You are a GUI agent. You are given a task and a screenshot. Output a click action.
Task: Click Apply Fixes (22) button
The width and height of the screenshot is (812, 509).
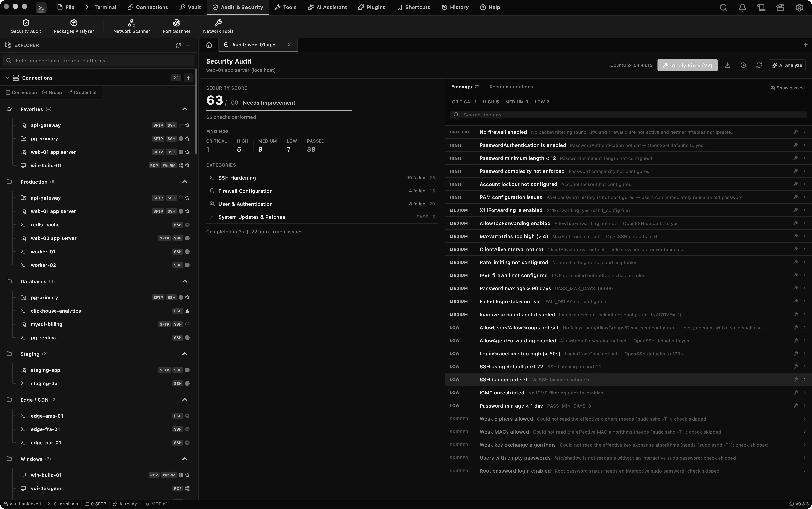click(687, 65)
